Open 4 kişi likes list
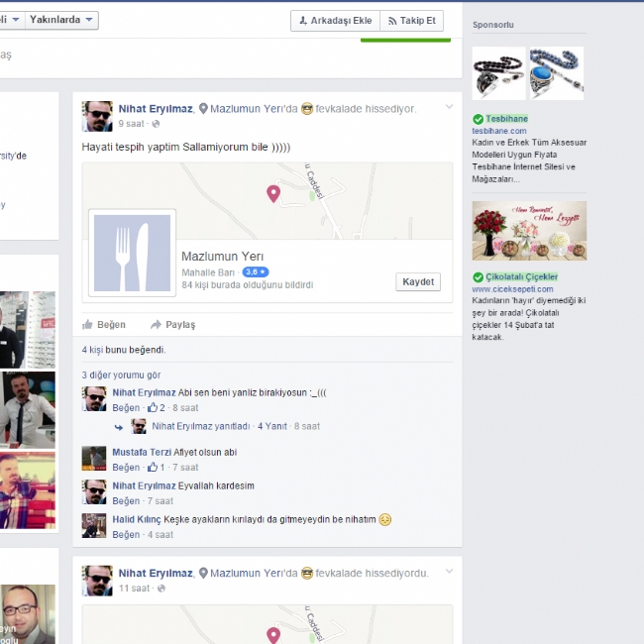The width and height of the screenshot is (644, 644). 92,350
